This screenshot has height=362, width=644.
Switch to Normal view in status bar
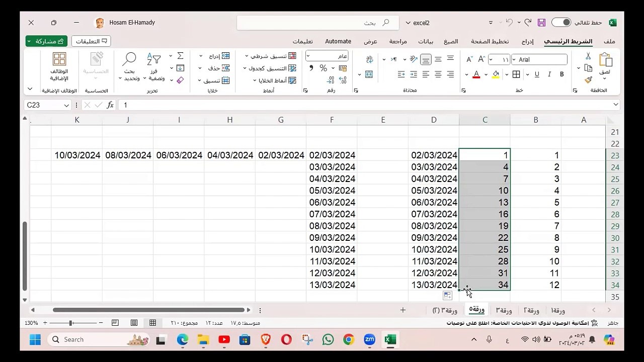[x=152, y=323]
